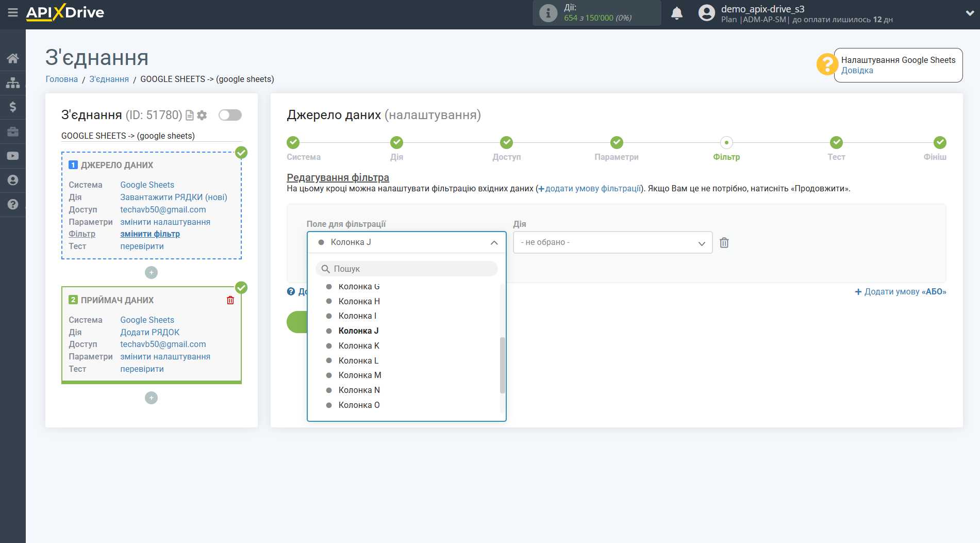Select Колонка J in the list
Image resolution: width=980 pixels, height=543 pixels.
[358, 331]
